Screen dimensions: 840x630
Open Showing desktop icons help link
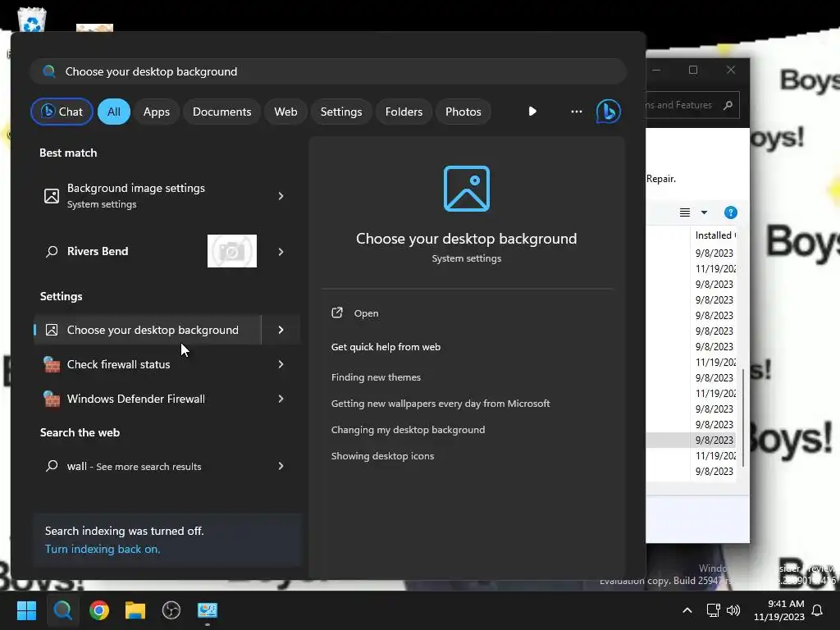click(x=382, y=456)
